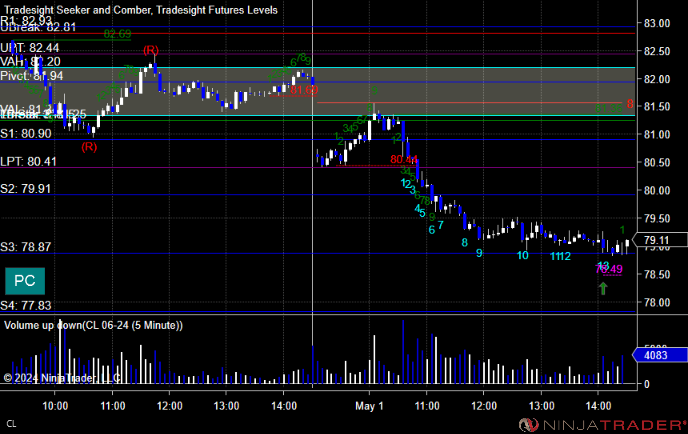Image resolution: width=688 pixels, height=434 pixels.
Task: Click the magenta 78.49 price label
Action: click(x=609, y=269)
